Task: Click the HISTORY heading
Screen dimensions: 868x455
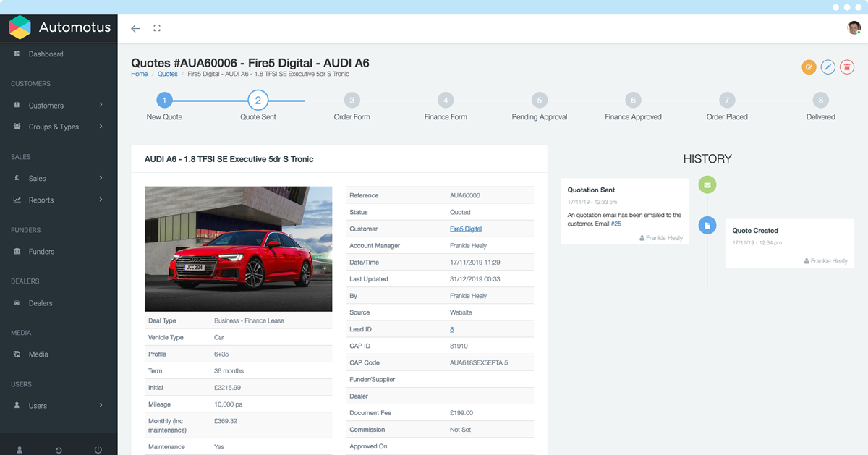Action: [x=707, y=159]
